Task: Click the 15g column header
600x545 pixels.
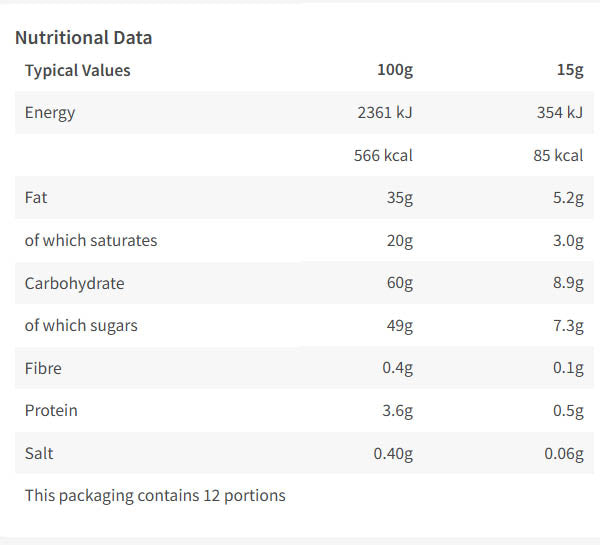Action: coord(570,70)
